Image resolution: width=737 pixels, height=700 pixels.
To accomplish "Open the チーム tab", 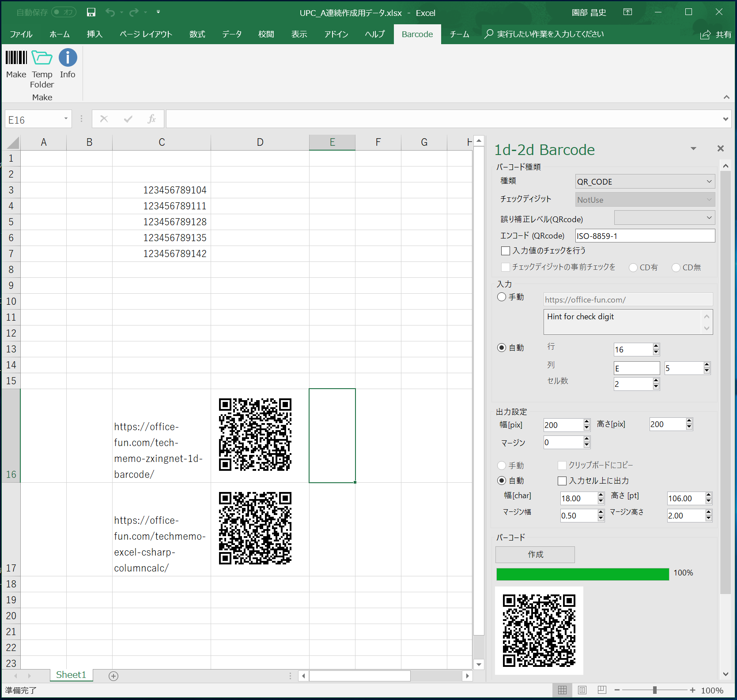I will click(459, 34).
